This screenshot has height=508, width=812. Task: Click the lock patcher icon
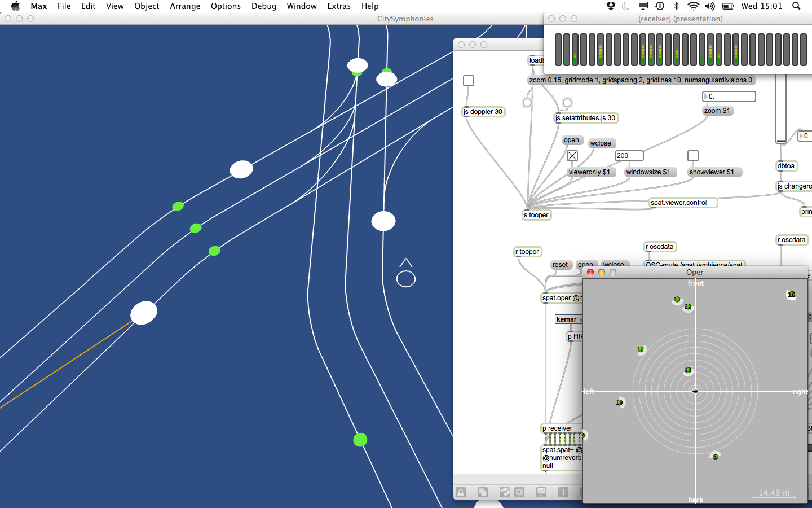[461, 492]
